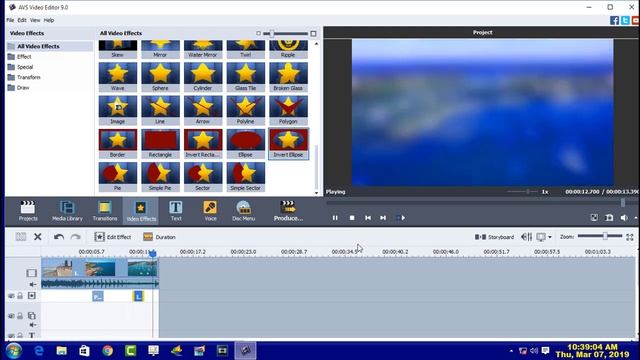Lock the video overlay track
Image resolution: width=640 pixels, height=360 pixels.
tap(20, 316)
